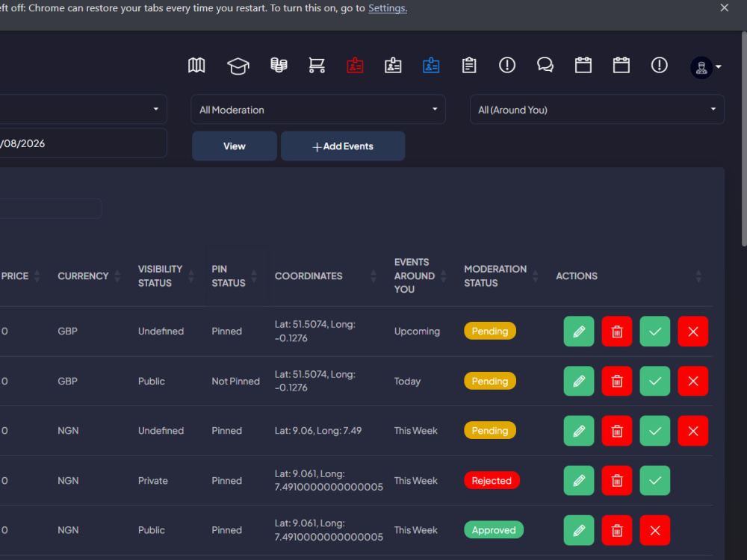Viewport: 747px width, 560px height.
Task: Approve the Today GBP event
Action: (x=655, y=381)
